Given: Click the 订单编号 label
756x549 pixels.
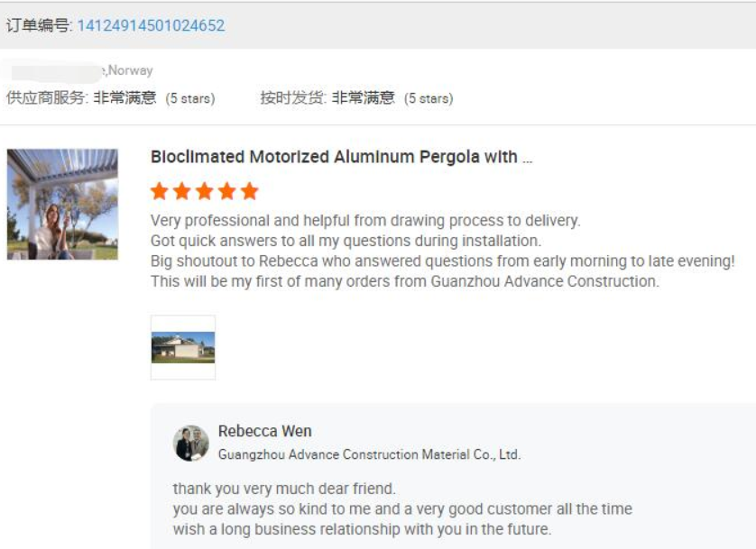Looking at the screenshot, I should 39,25.
